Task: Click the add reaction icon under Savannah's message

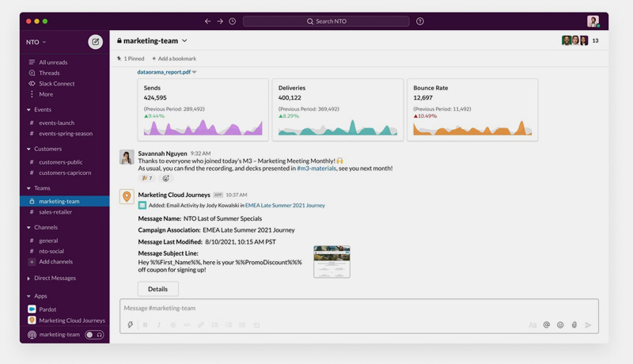Action: (165, 179)
